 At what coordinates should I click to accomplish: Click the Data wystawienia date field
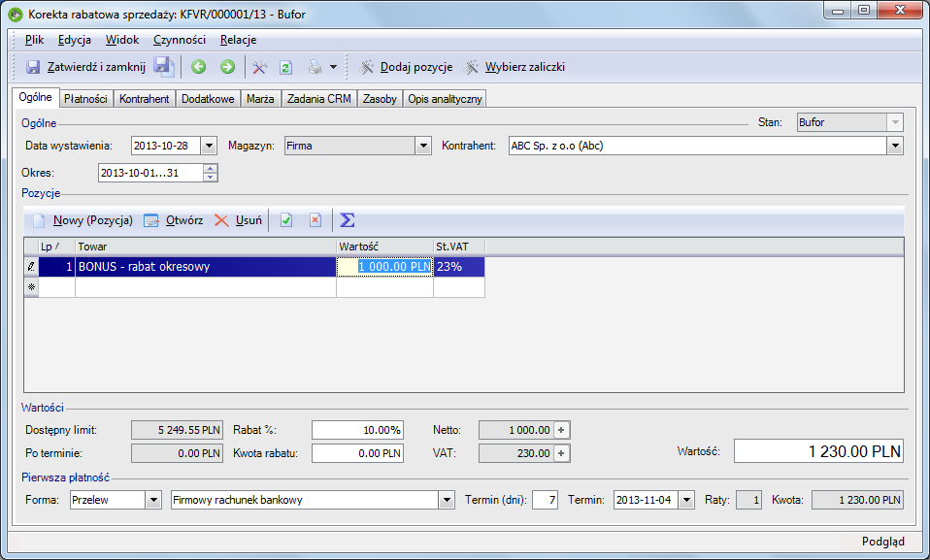166,146
